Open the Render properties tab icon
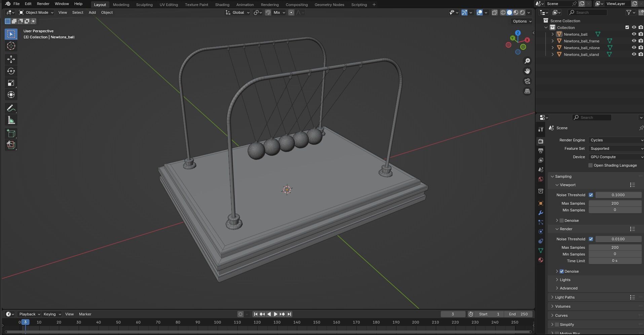The height and width of the screenshot is (335, 644). [541, 141]
